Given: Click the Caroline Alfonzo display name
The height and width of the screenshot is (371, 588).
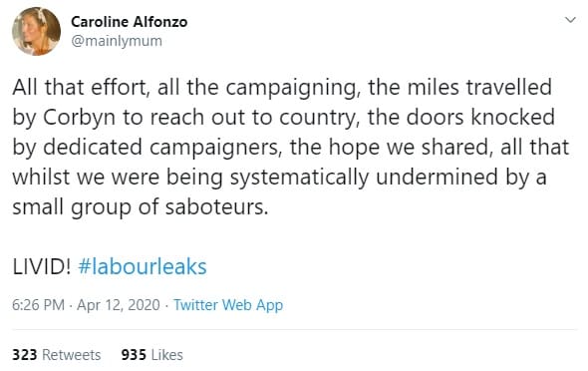Looking at the screenshot, I should (129, 22).
